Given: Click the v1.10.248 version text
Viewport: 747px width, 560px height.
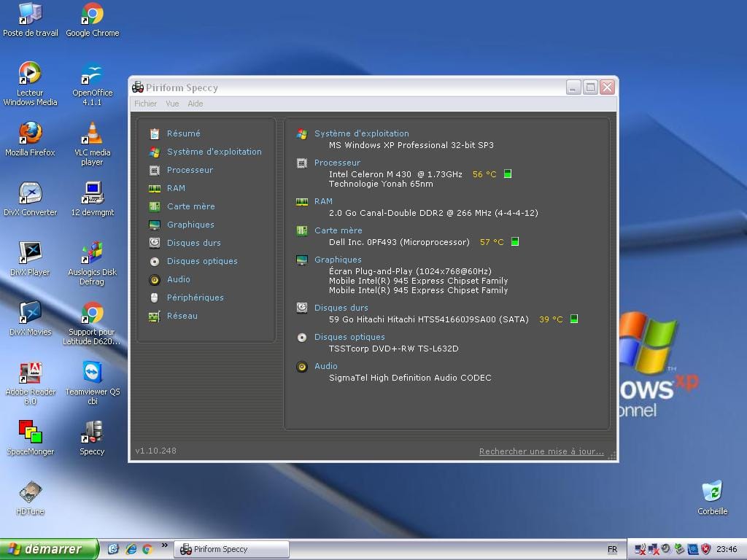Looking at the screenshot, I should (x=156, y=451).
